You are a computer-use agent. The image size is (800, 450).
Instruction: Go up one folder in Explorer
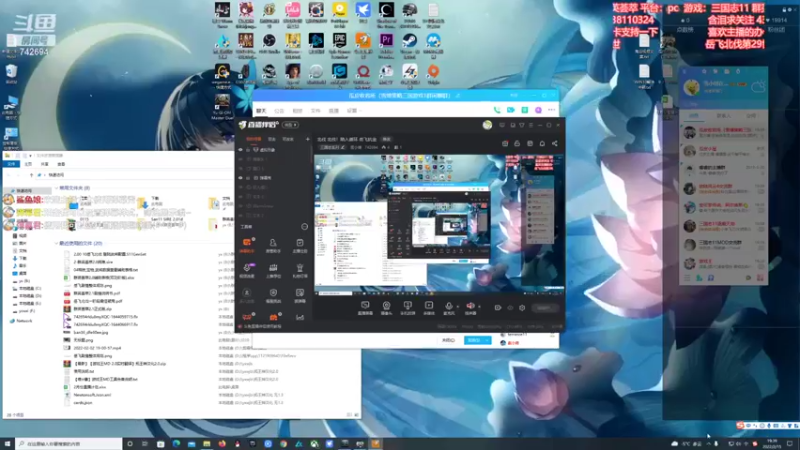[31, 175]
